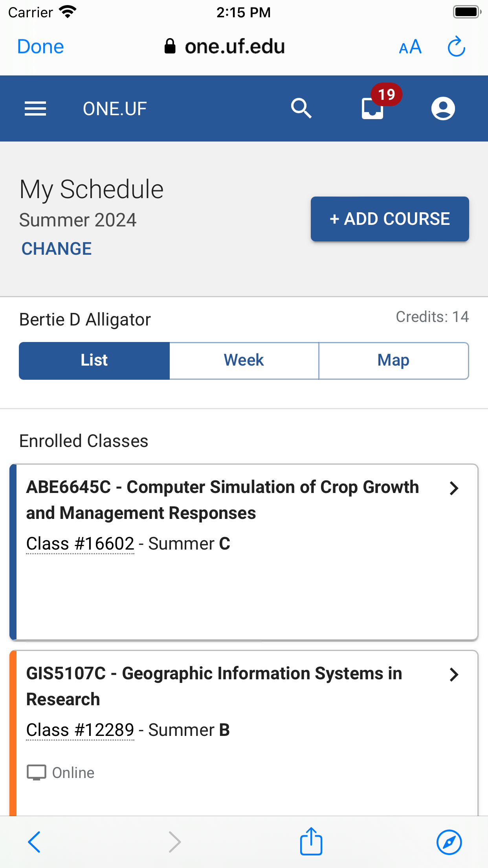Go back with the browser back arrow
488x868 pixels.
click(34, 842)
